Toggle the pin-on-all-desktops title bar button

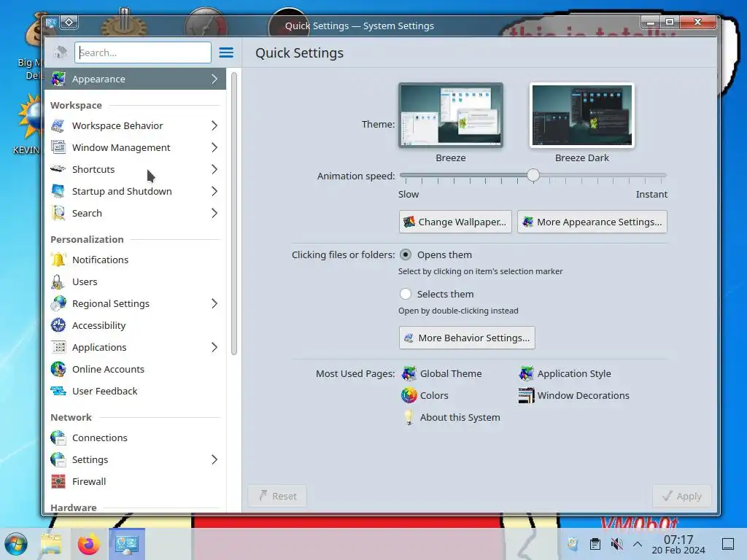coord(69,23)
